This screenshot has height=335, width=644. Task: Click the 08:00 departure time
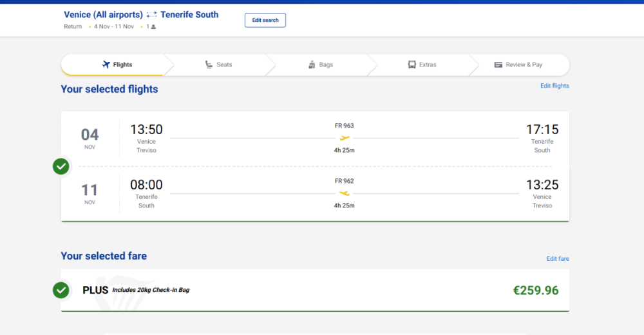pos(146,184)
